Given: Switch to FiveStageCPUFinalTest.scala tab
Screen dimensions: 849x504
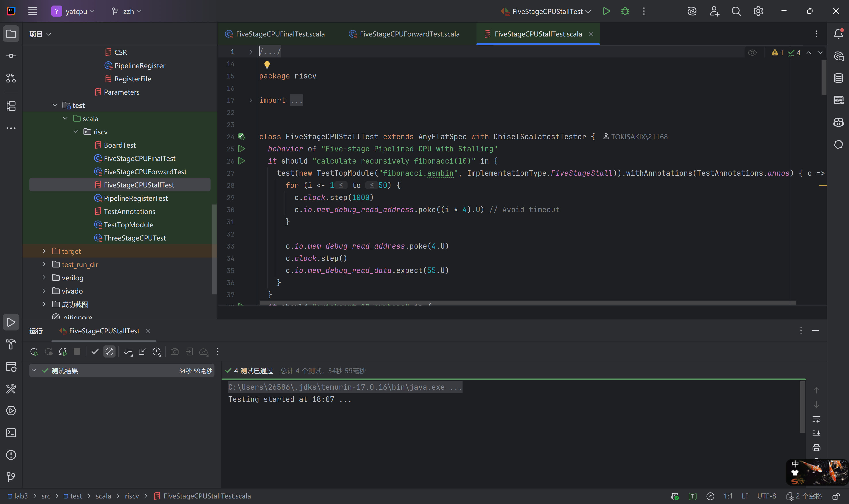Looking at the screenshot, I should 280,34.
